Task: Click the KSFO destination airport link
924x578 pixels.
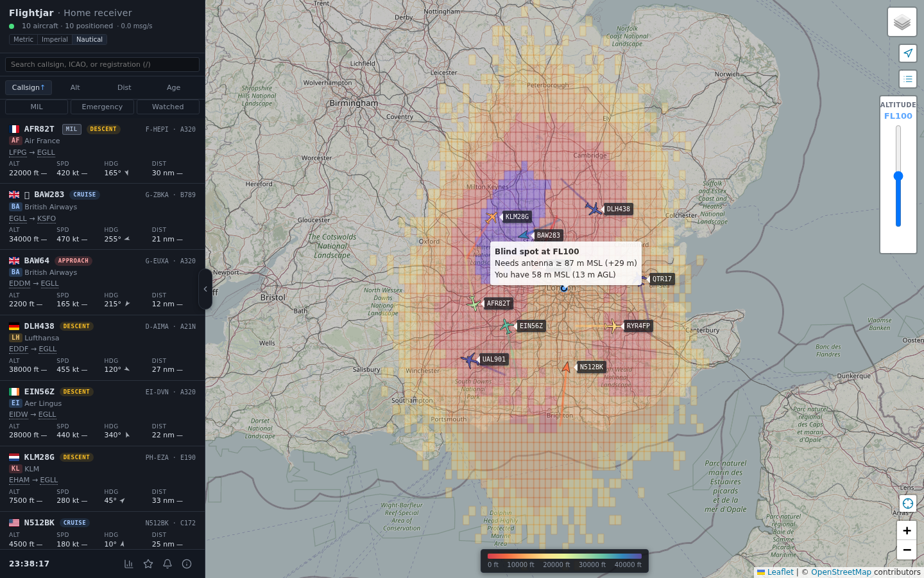Action: 46,218
